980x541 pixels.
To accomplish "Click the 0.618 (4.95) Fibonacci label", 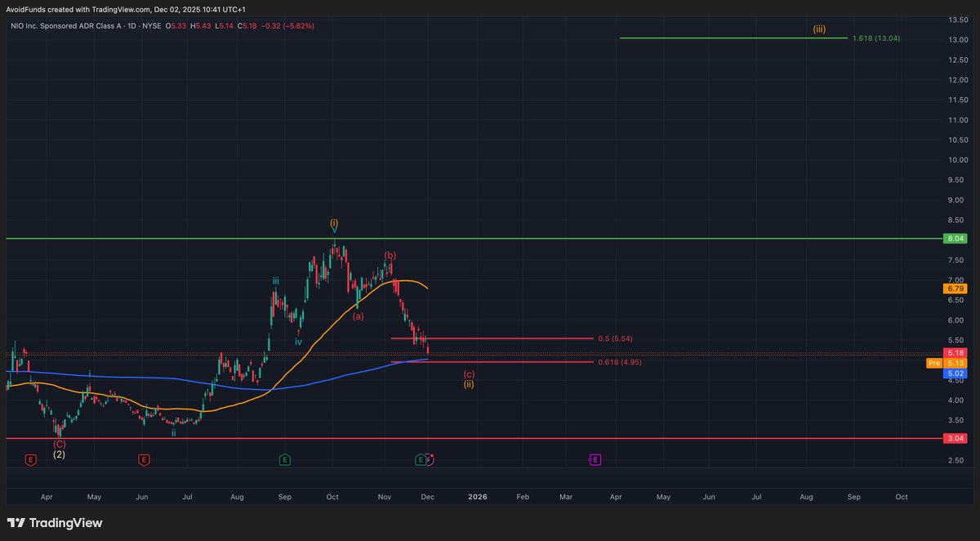I will pos(620,362).
